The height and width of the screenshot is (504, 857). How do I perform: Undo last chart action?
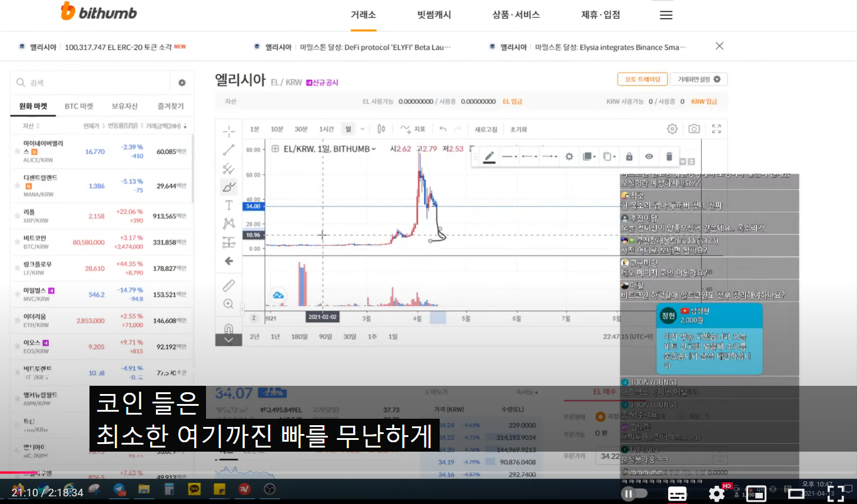443,129
